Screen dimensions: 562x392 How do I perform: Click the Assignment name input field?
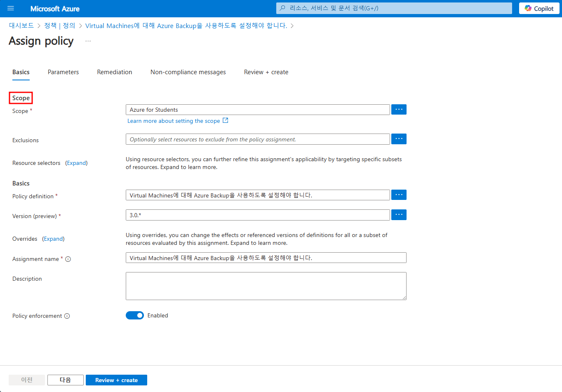pyautogui.click(x=266, y=258)
